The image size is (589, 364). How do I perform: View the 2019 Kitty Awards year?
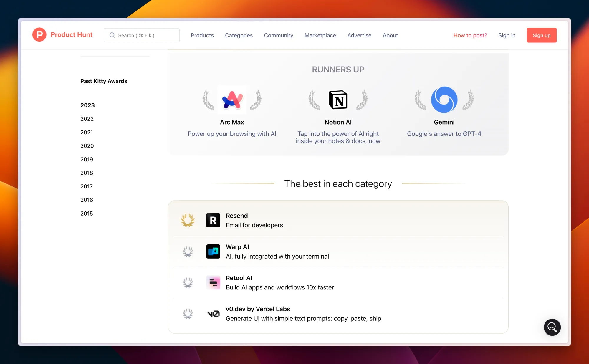point(87,159)
